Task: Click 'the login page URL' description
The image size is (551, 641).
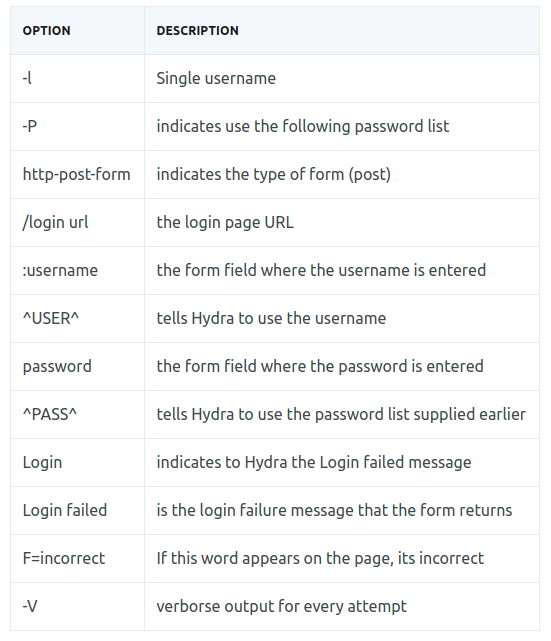Action: click(225, 223)
